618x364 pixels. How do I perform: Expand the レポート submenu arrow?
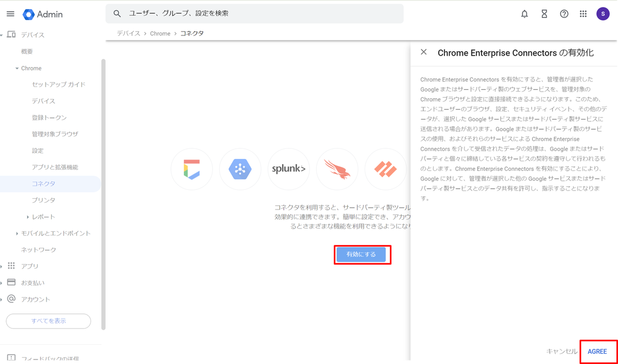[x=28, y=217]
